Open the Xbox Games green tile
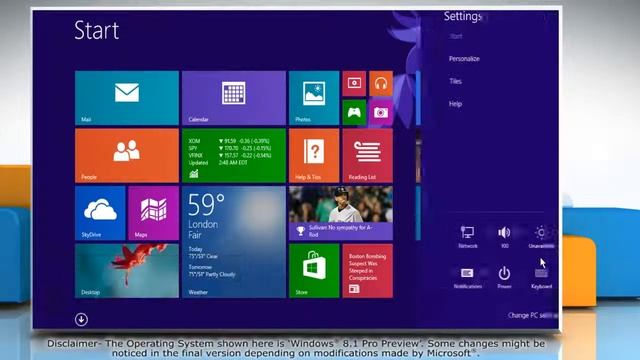The height and width of the screenshot is (360, 640). tap(354, 112)
